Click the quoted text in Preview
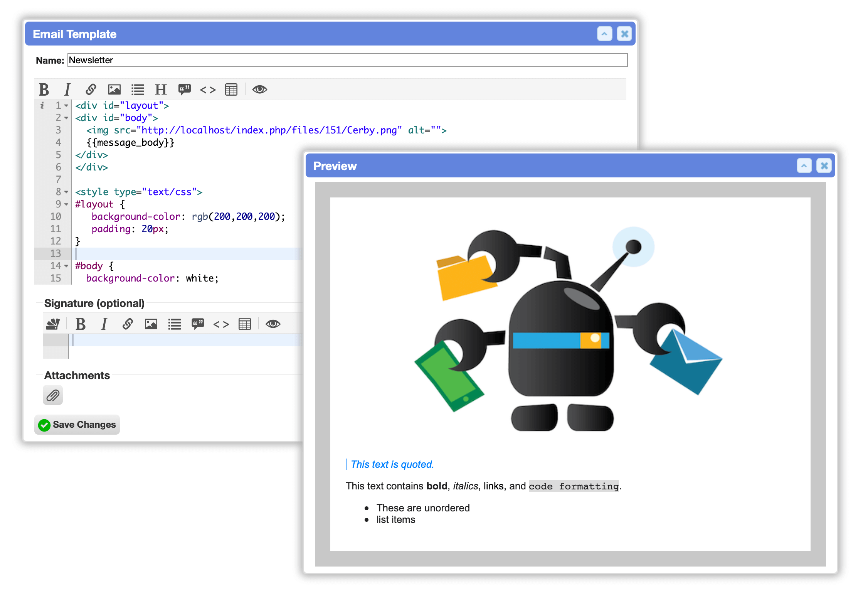Screen dimensions: 868x597 [392, 464]
